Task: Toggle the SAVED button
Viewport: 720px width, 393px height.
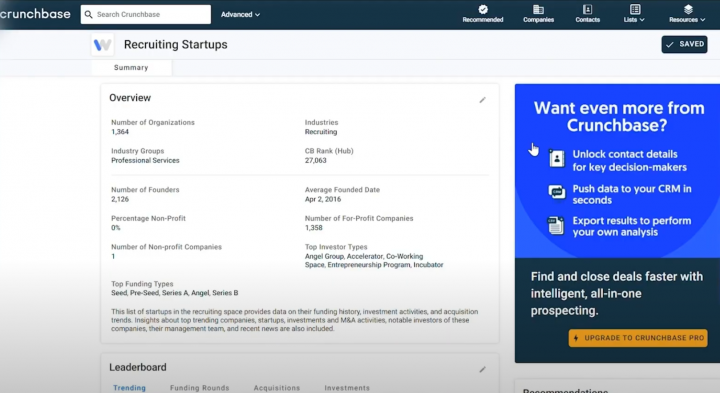Action: pos(684,44)
